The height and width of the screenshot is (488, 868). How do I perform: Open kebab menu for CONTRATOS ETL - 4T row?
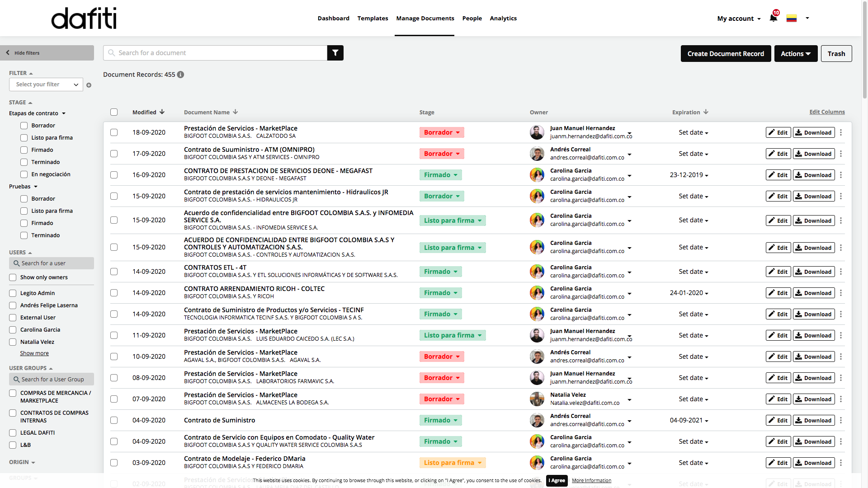coord(841,272)
